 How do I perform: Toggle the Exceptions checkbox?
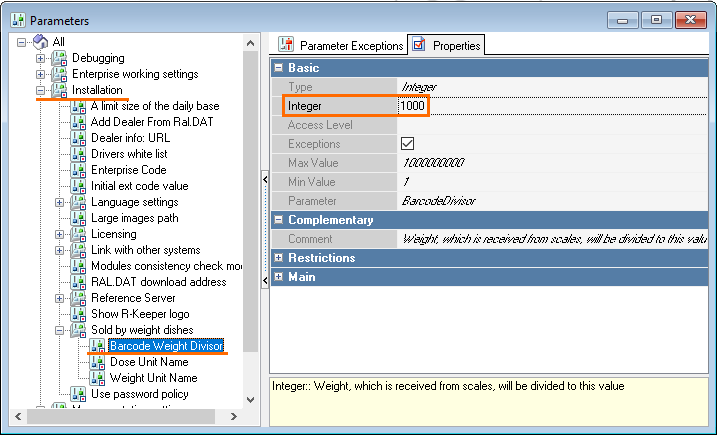(x=407, y=144)
